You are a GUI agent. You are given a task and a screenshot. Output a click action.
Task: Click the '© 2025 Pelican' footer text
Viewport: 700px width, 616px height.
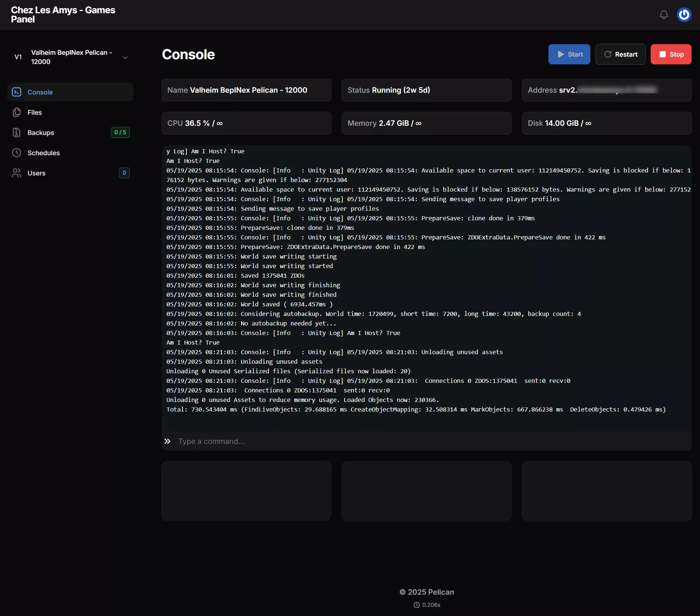coord(427,592)
